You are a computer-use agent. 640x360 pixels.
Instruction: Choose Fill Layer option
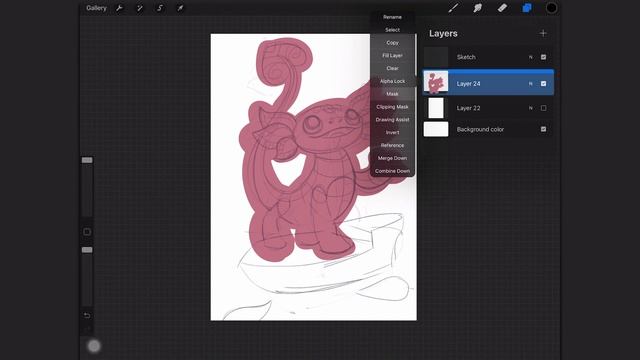pyautogui.click(x=392, y=56)
